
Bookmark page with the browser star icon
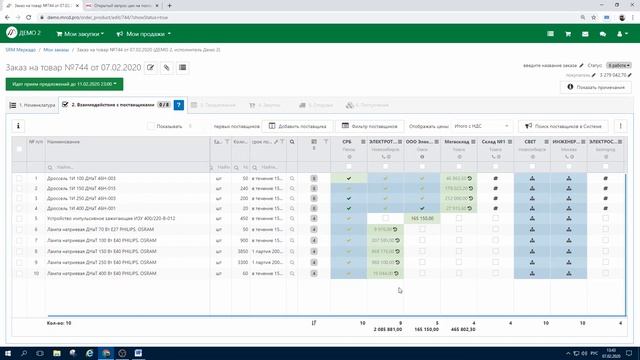click(594, 18)
